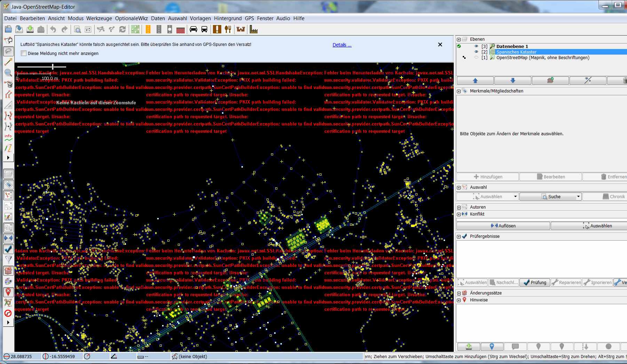
Task: Enable 'Diese Meldung nicht mehr anzeigen' checkbox
Action: 24,53
